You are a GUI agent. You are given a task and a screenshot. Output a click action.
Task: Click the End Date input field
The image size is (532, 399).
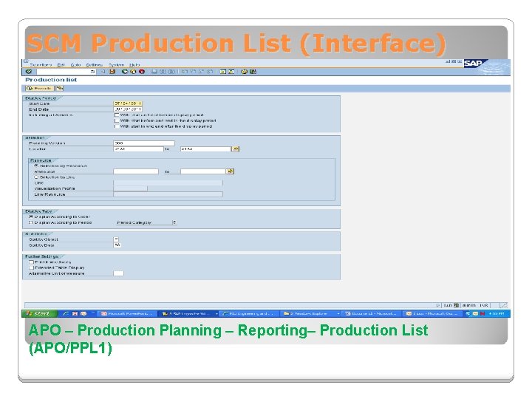pyautogui.click(x=128, y=109)
